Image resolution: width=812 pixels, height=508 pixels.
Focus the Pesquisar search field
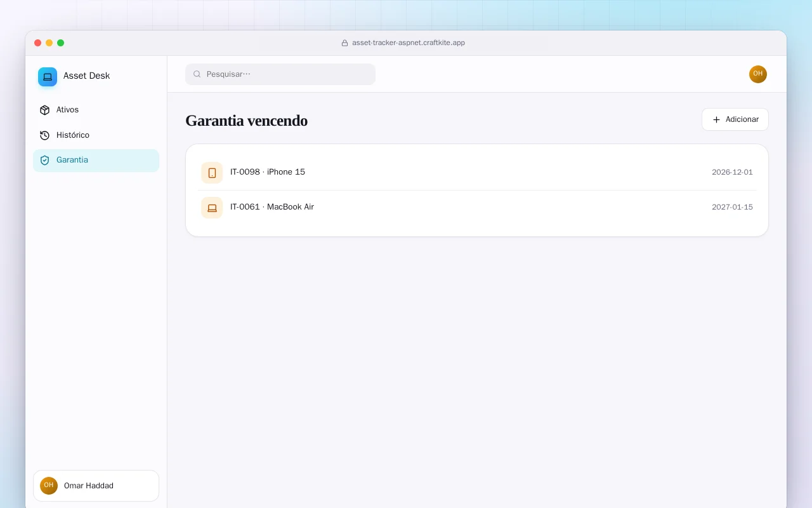[280, 74]
